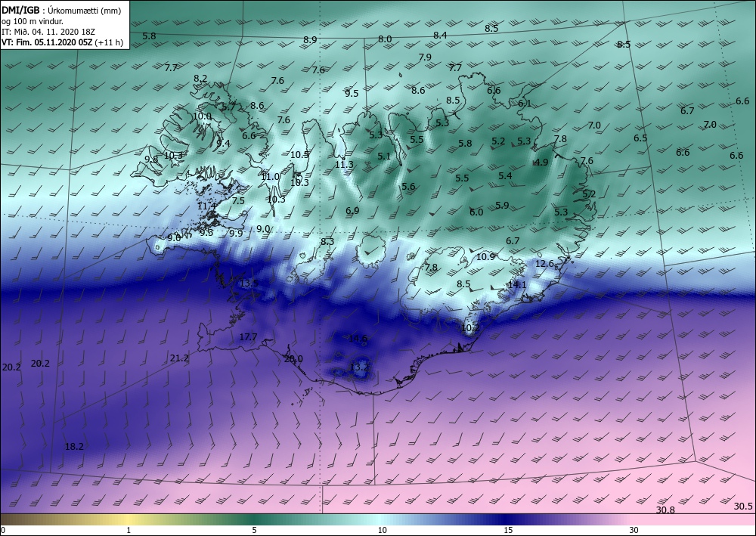Click the color scale label '5'

[254, 530]
